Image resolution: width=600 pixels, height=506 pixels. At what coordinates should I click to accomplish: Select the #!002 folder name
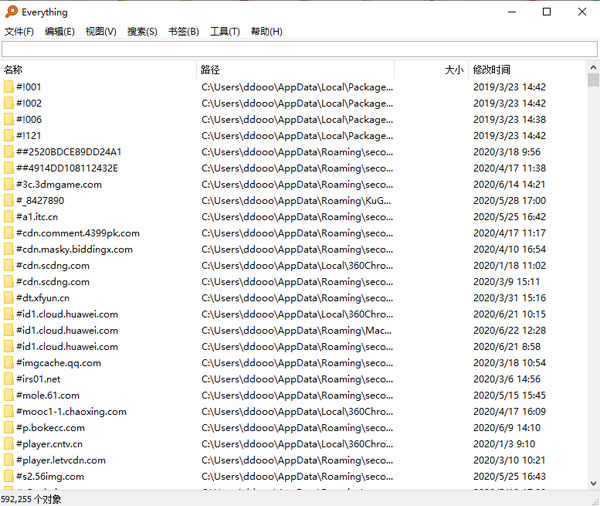tap(29, 103)
